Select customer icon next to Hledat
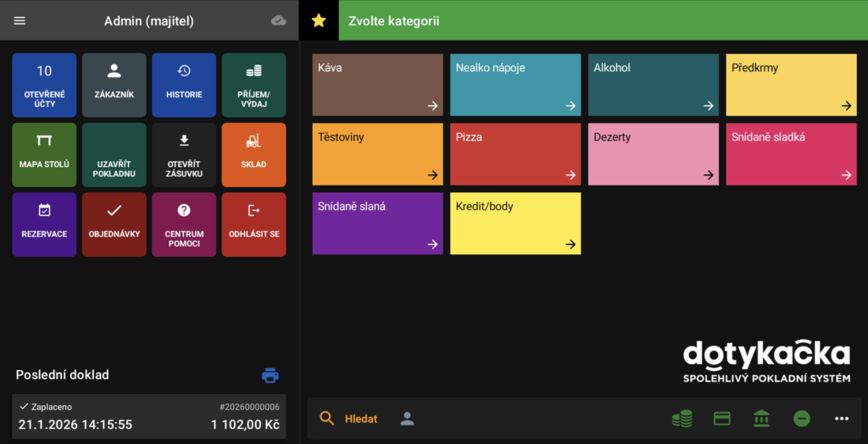The image size is (868, 444). pos(408,419)
